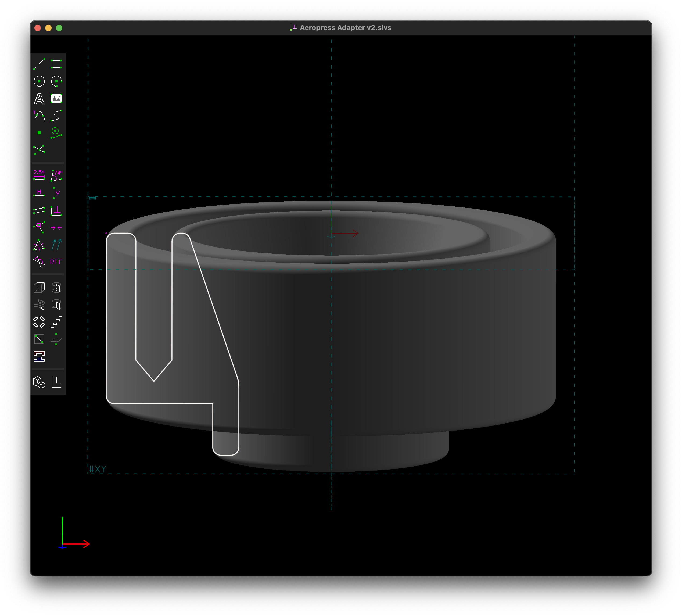The width and height of the screenshot is (682, 616).
Task: Create a REF reference dimension
Action: pos(57,262)
